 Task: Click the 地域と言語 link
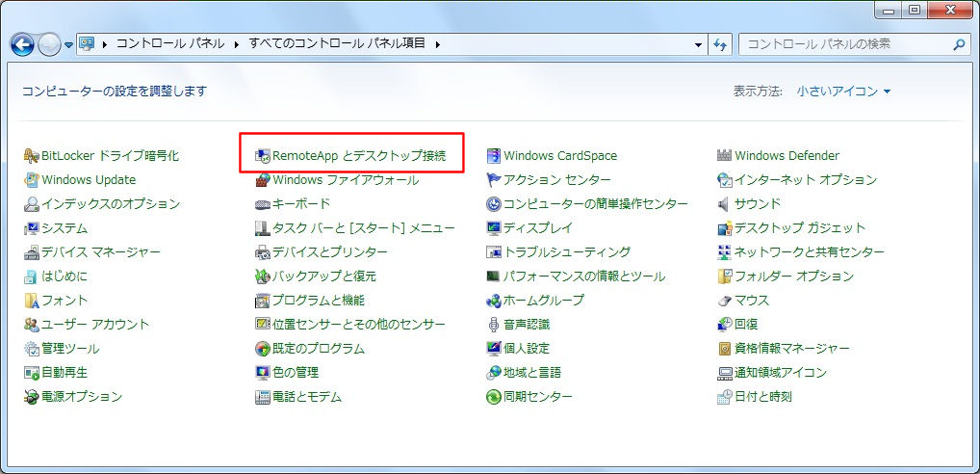tap(532, 373)
